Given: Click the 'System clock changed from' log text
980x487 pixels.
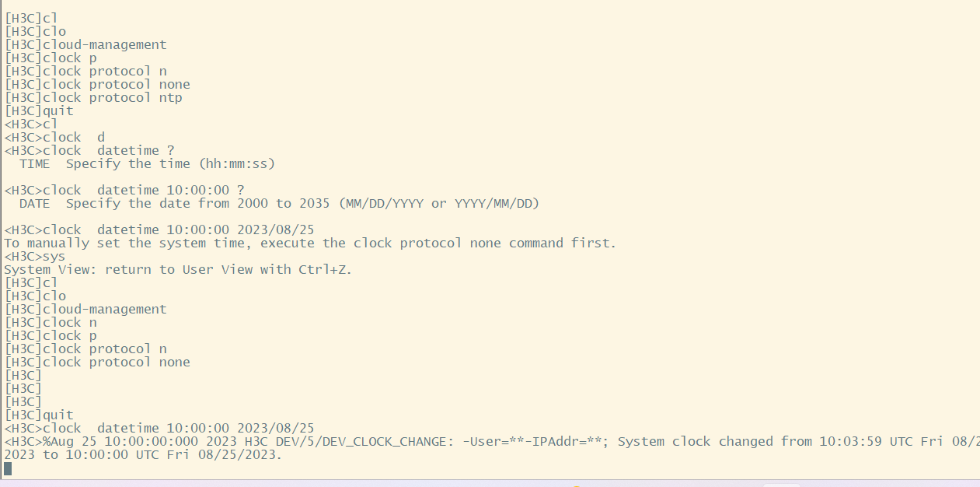Looking at the screenshot, I should tap(714, 442).
